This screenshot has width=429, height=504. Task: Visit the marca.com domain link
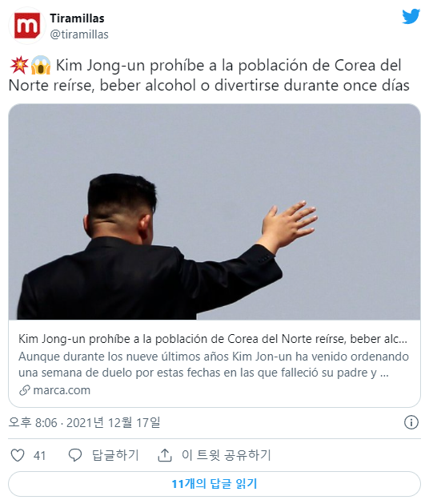click(x=62, y=390)
